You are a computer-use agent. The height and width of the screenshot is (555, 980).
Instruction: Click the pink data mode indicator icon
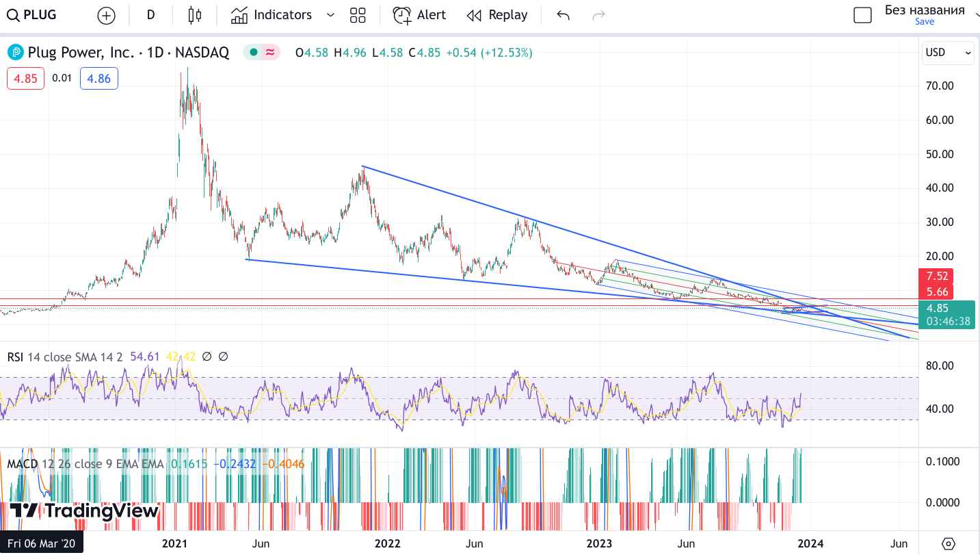pos(271,52)
